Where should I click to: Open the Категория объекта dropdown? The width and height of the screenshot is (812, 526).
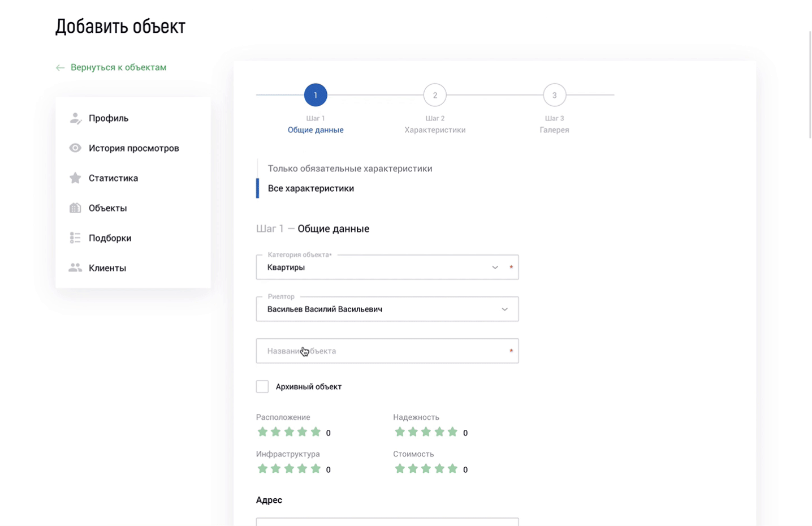[x=387, y=268]
